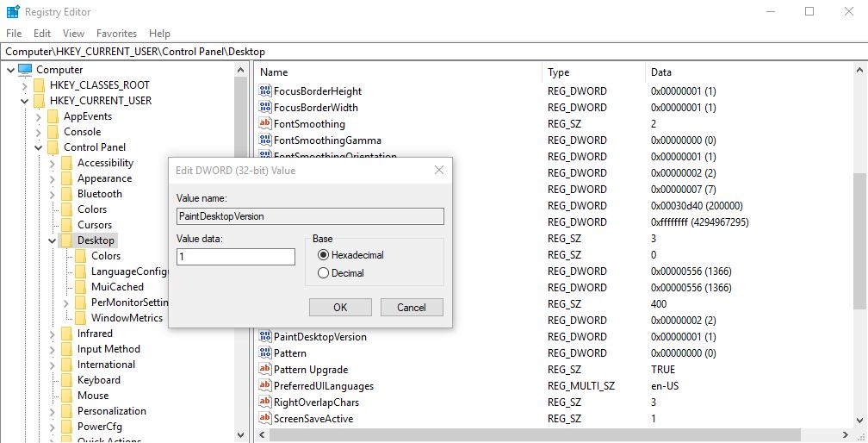Open the View menu
This screenshot has width=868, height=443.
click(74, 34)
